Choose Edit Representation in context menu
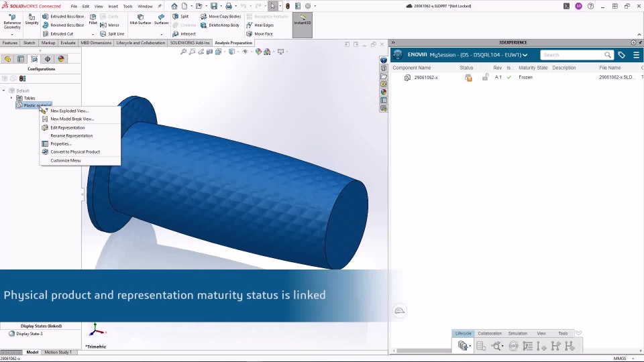This screenshot has width=644, height=362. (x=67, y=127)
